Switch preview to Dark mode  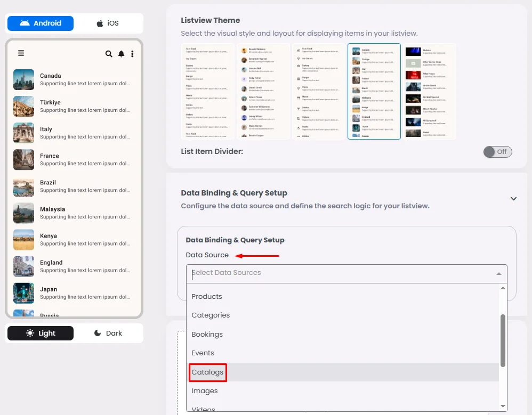click(x=108, y=333)
